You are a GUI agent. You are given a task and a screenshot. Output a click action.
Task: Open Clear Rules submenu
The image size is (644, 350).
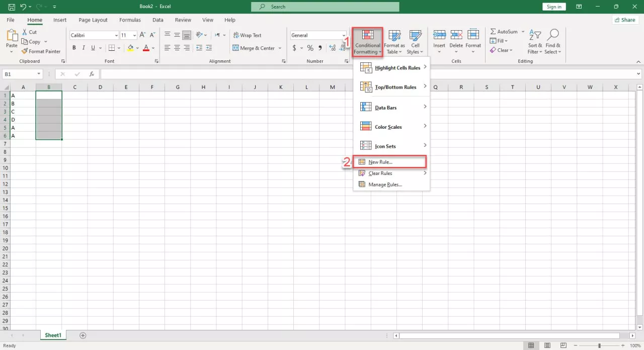pyautogui.click(x=391, y=173)
